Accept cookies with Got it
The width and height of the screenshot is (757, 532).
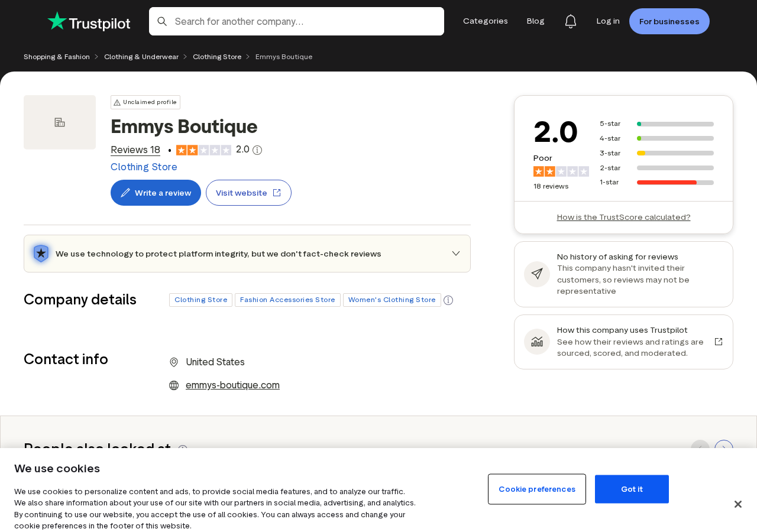click(632, 489)
